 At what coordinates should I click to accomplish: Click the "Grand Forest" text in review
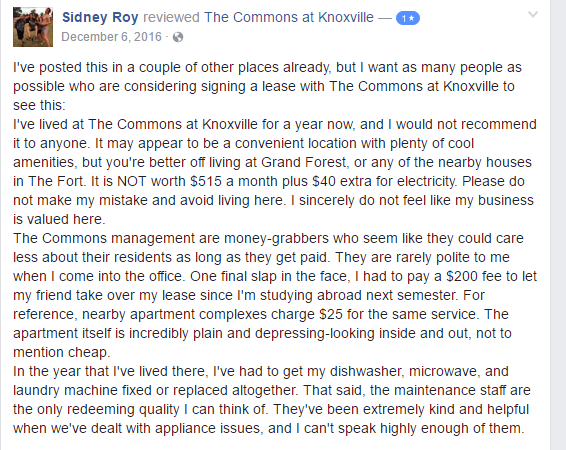[304, 162]
